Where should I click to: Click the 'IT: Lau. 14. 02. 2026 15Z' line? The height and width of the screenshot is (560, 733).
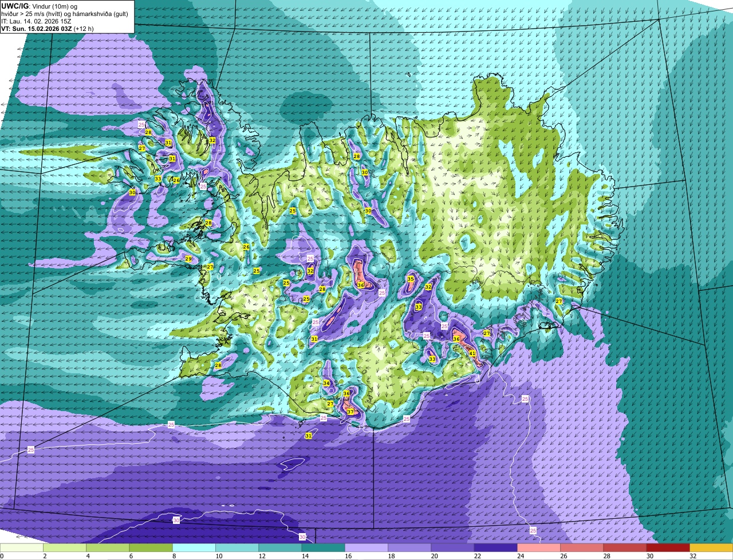coord(36,21)
